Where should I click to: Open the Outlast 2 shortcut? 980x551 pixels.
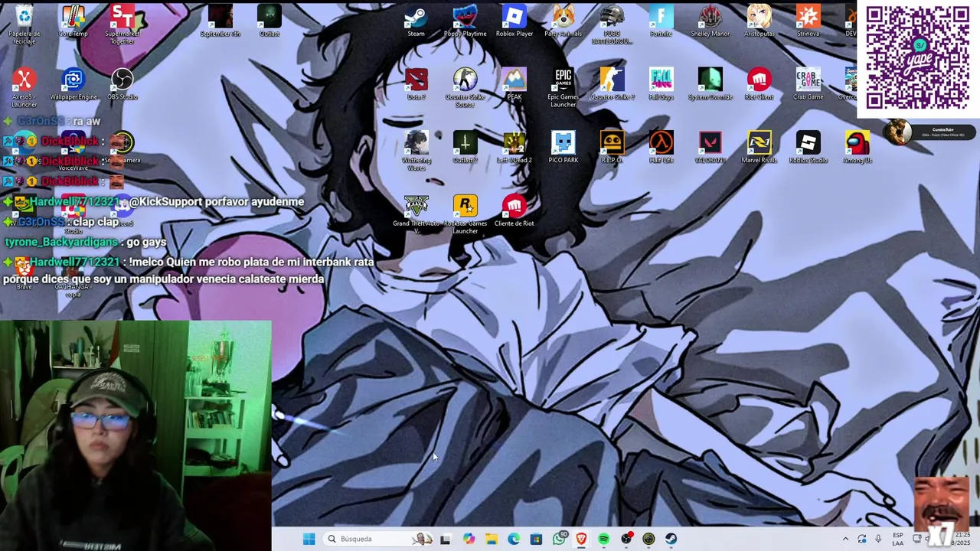(465, 147)
